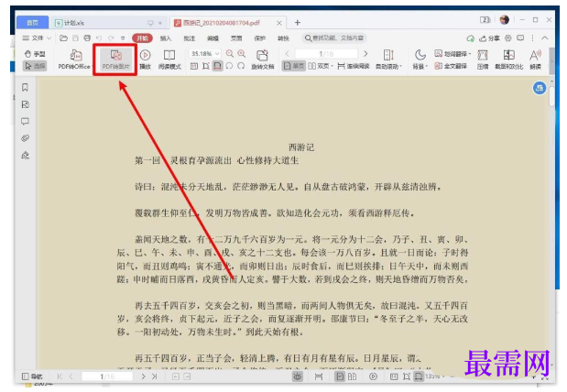Click the fit page icon in the ribbon
Screen dimensions: 567x392
click(x=206, y=66)
